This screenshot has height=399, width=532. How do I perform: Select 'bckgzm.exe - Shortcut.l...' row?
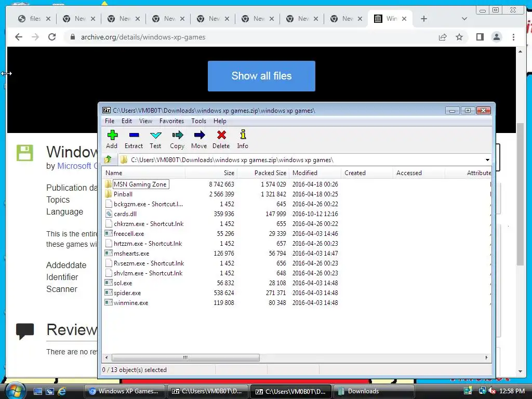pyautogui.click(x=297, y=204)
